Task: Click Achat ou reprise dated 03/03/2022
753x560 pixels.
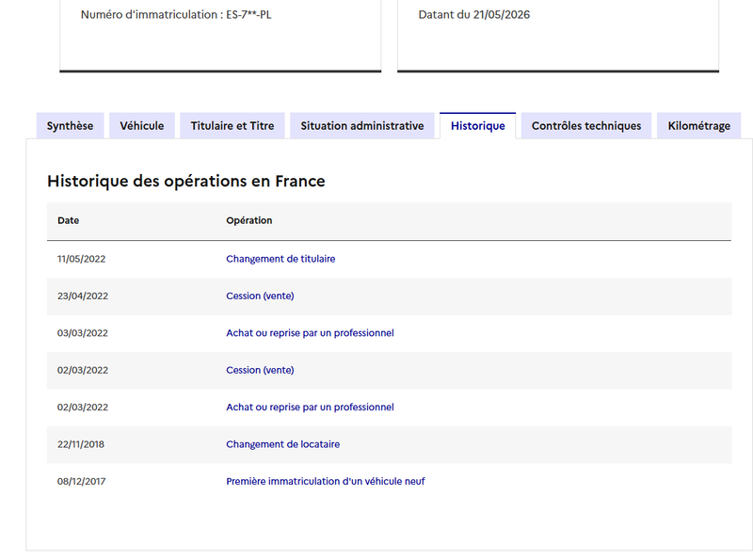Action: coord(310,333)
